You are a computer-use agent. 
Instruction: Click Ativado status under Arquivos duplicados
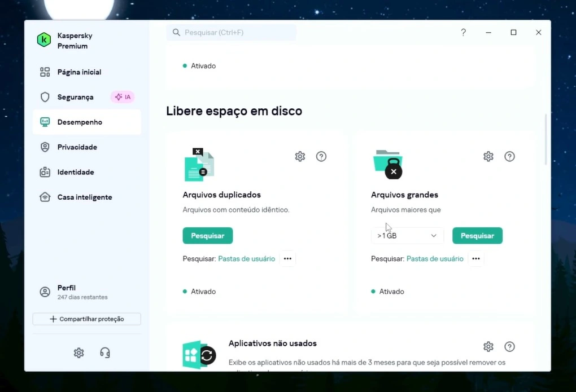click(199, 292)
